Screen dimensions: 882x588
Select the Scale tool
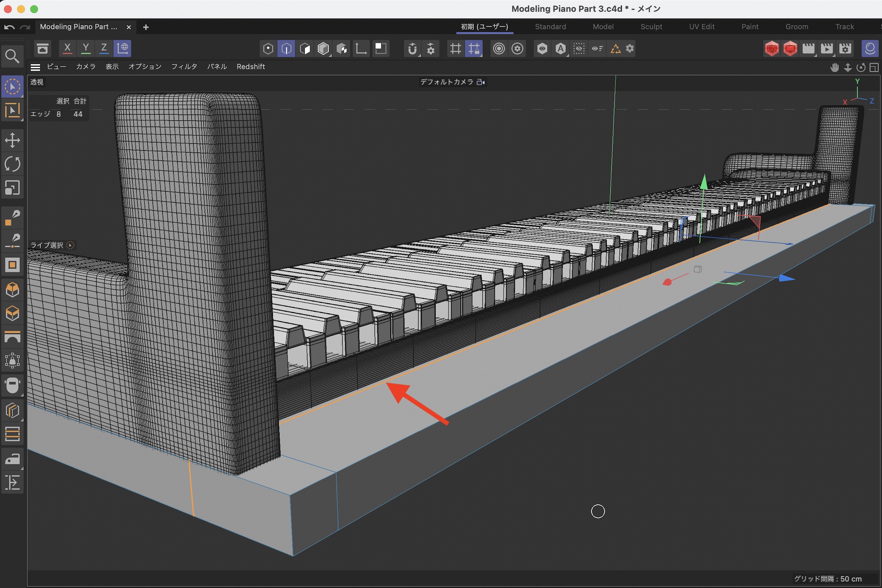12,188
